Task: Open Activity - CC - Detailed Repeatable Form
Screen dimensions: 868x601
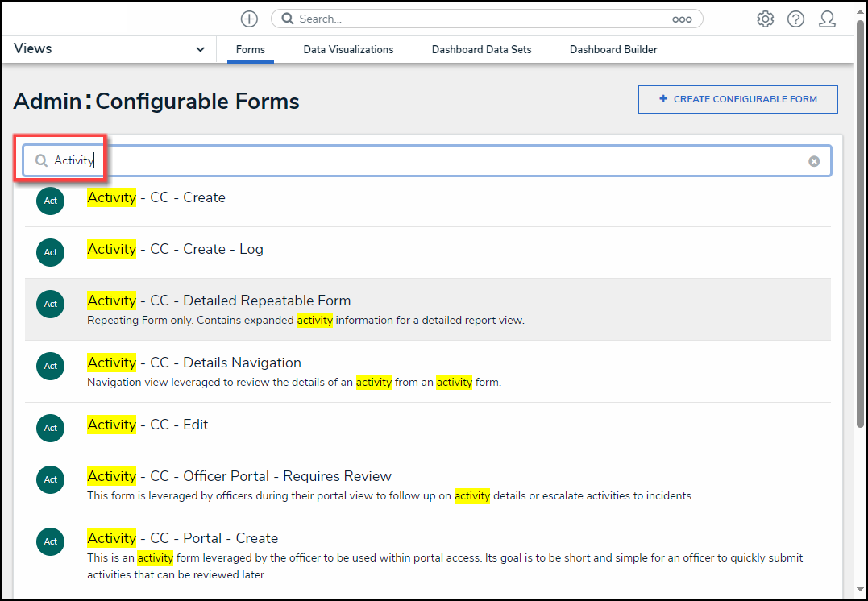Action: [219, 300]
